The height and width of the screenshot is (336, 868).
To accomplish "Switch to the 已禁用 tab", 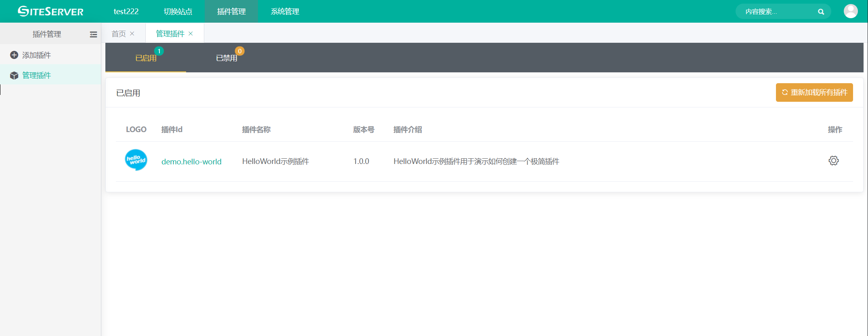I will click(226, 58).
